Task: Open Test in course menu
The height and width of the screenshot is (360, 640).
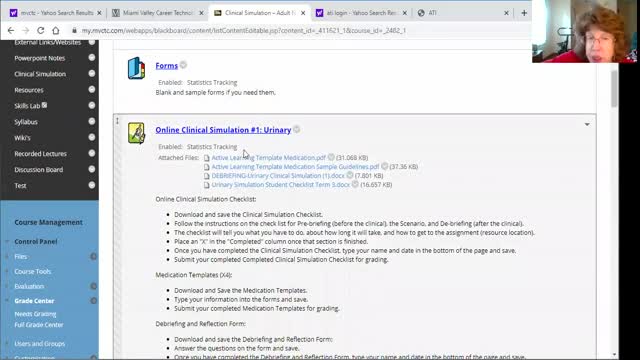Action: (20, 186)
